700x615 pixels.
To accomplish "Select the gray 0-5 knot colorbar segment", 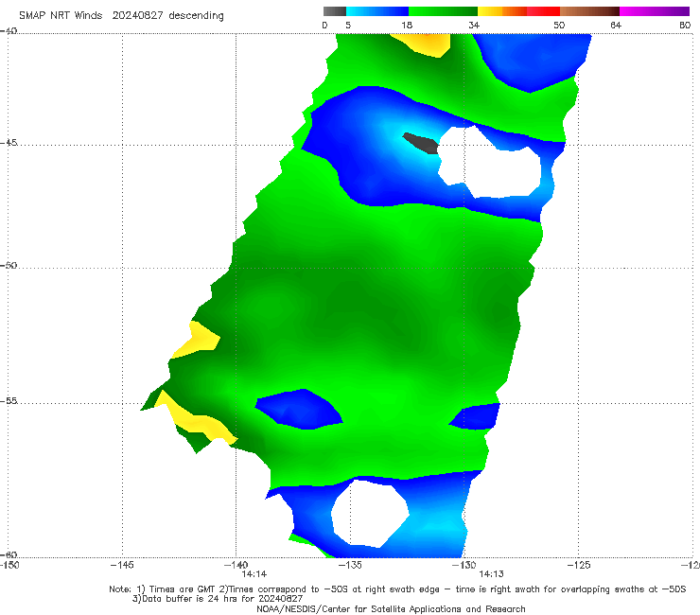I will (335, 11).
